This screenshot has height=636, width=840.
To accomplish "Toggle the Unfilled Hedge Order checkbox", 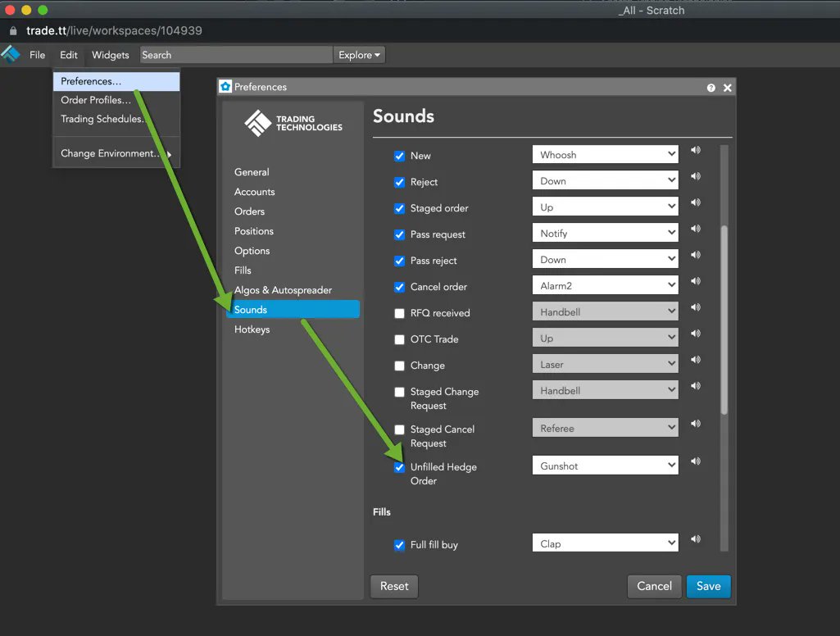I will [399, 467].
